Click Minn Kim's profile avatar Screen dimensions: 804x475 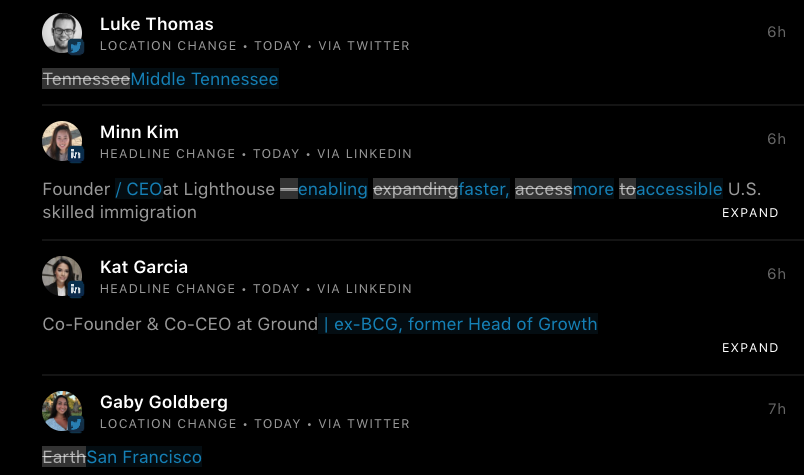(61, 140)
